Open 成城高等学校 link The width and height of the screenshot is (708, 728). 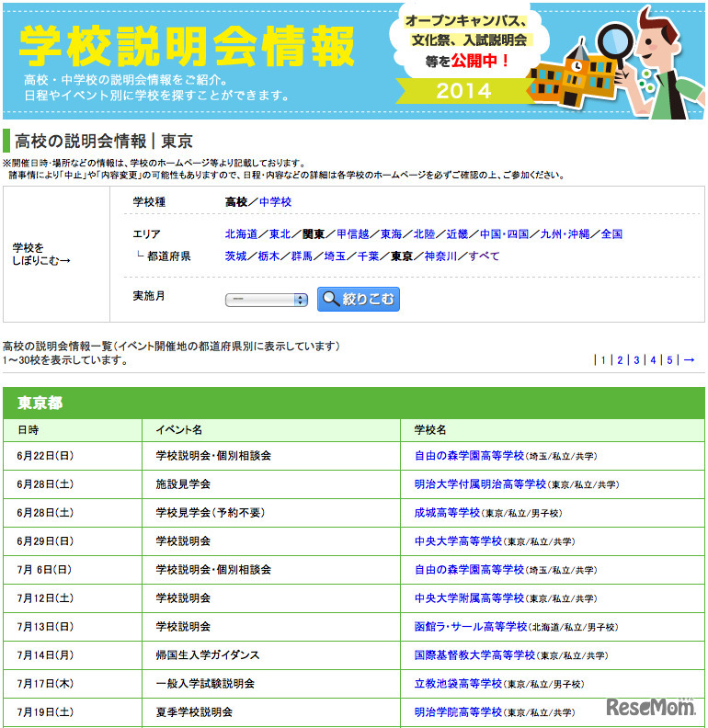pyautogui.click(x=447, y=513)
